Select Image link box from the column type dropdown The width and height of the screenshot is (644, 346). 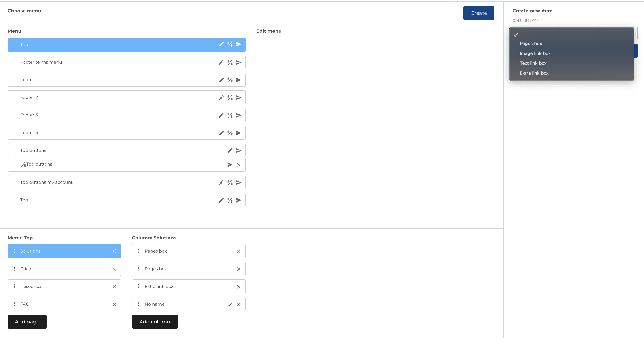[535, 53]
